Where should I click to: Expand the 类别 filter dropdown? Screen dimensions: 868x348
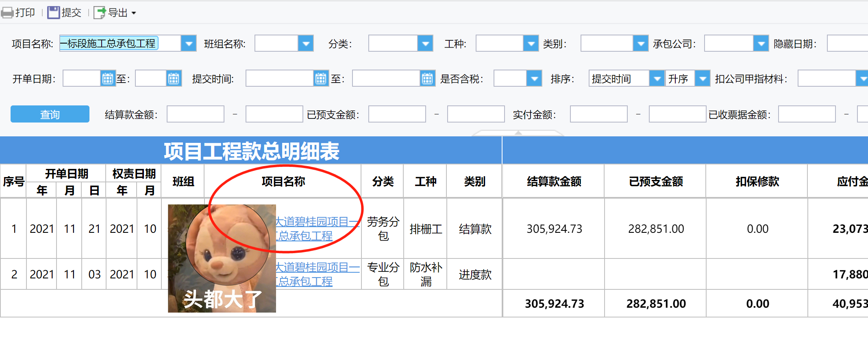641,43
